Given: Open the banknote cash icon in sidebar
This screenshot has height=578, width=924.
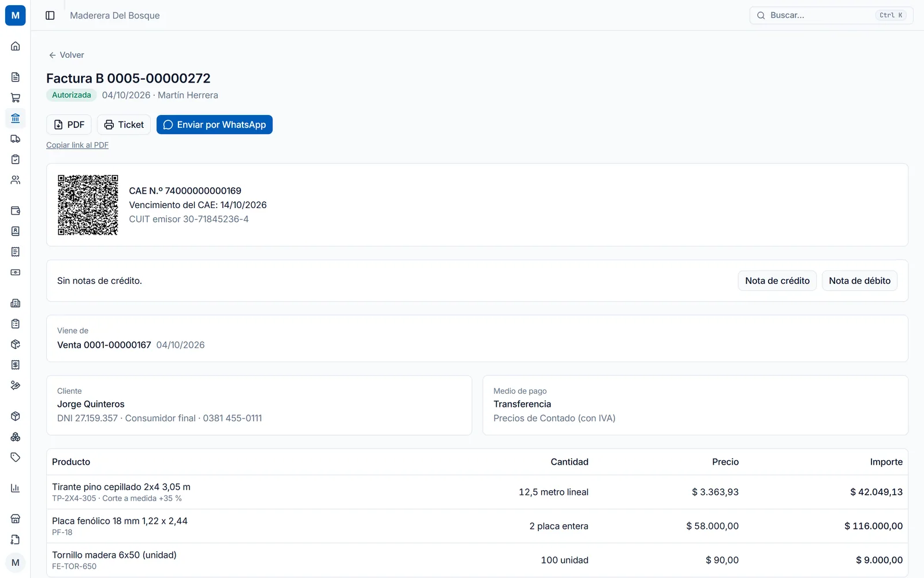Looking at the screenshot, I should coord(16,272).
